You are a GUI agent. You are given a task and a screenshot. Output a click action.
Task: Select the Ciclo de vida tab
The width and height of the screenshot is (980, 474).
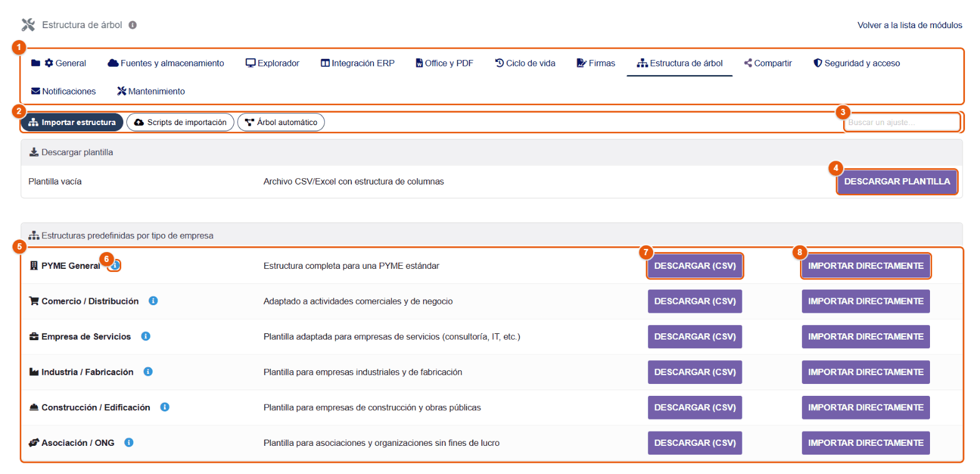click(x=525, y=63)
